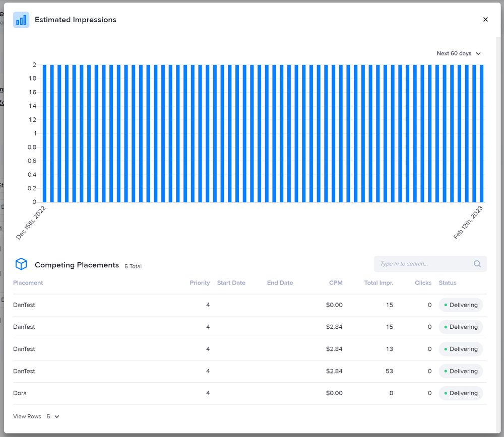
Task: Click the Feb 12th, 2023 axis label
Action: [x=468, y=223]
